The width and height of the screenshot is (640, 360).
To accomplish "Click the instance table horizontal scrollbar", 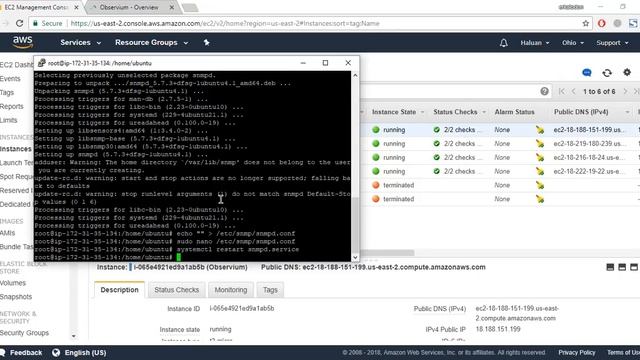I will 387,253.
